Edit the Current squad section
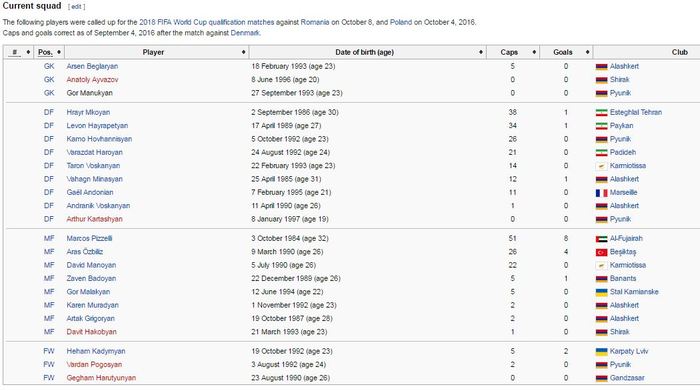700x391 pixels. click(76, 7)
